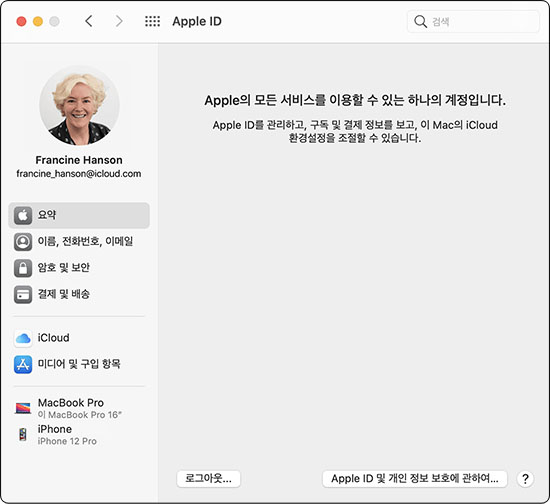Select the MacBook Pro device entry
The width and height of the screenshot is (550, 504).
(79, 408)
